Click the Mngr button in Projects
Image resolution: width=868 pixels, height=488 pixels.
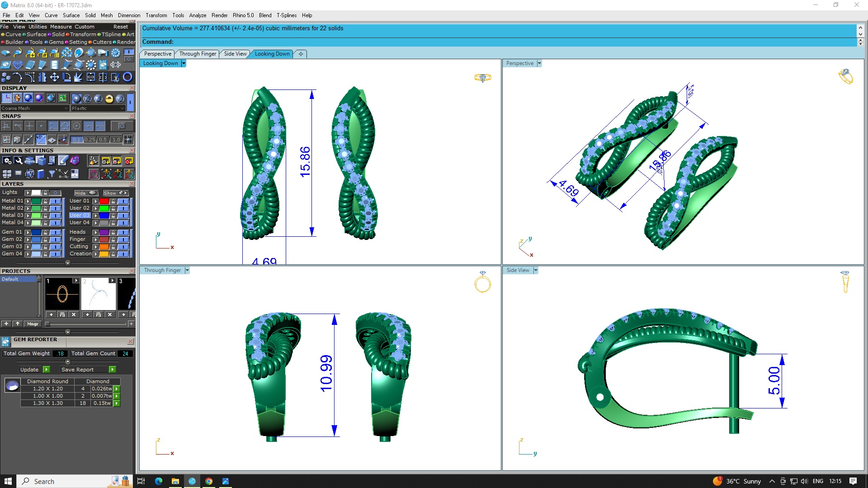pos(33,324)
